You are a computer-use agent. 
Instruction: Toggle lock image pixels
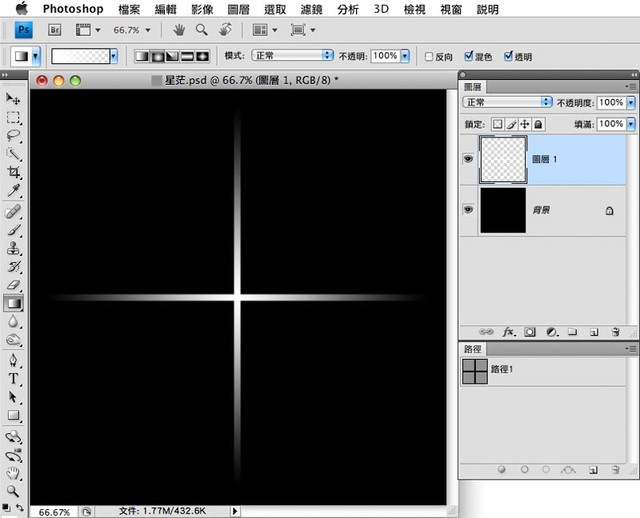point(511,124)
